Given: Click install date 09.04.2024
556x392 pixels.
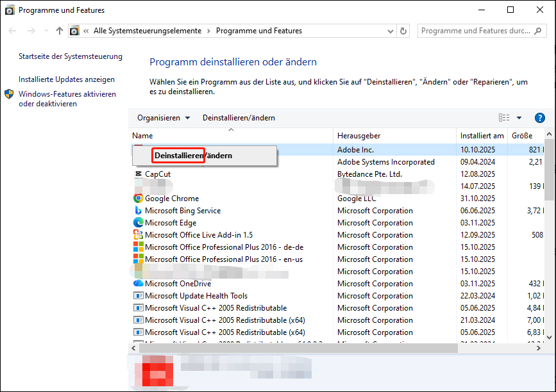Looking at the screenshot, I should tap(478, 162).
